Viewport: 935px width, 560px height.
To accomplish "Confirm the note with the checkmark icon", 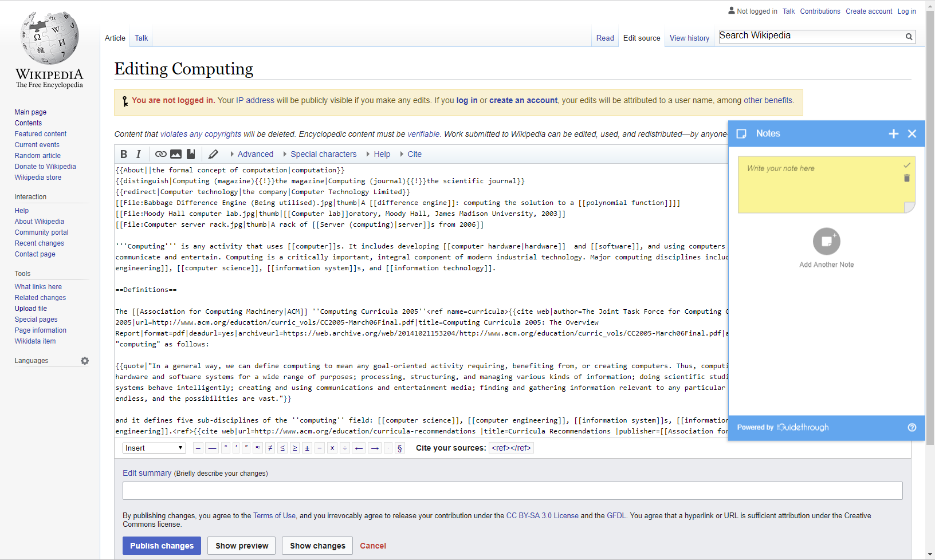I will [x=907, y=165].
